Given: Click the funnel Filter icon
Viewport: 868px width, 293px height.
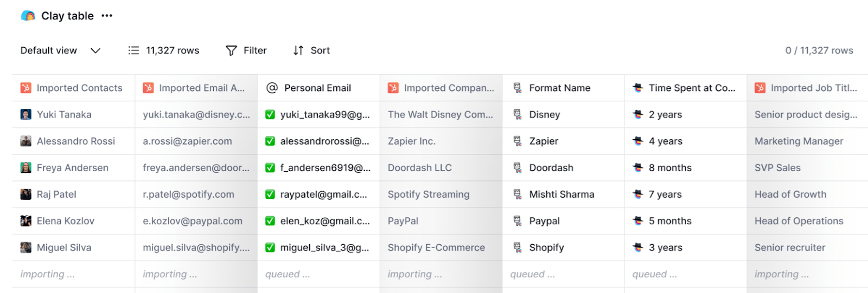Looking at the screenshot, I should point(231,50).
